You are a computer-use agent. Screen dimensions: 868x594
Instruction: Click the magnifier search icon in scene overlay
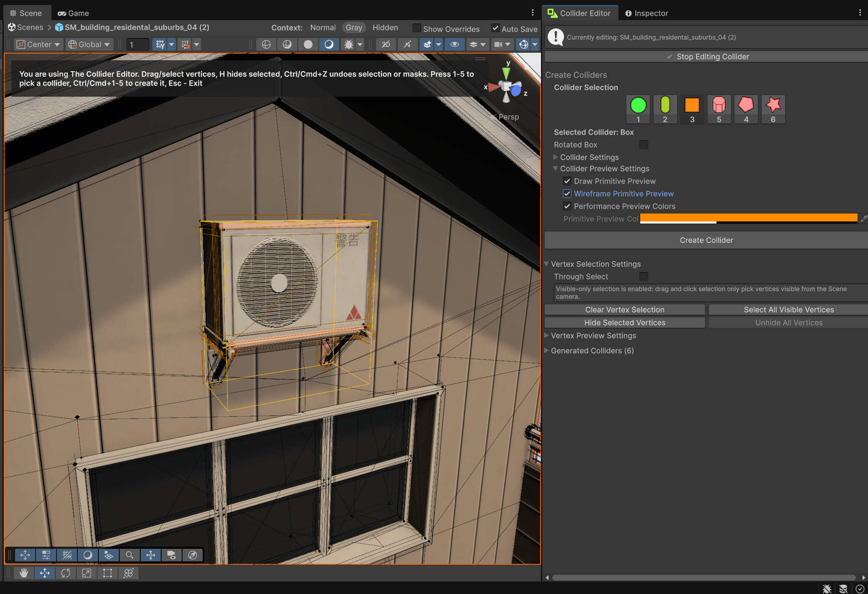pos(130,555)
